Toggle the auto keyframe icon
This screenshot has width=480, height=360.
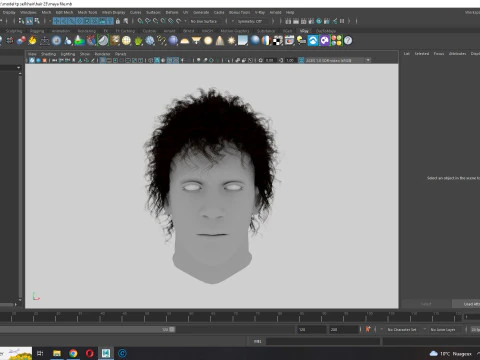coord(368,329)
